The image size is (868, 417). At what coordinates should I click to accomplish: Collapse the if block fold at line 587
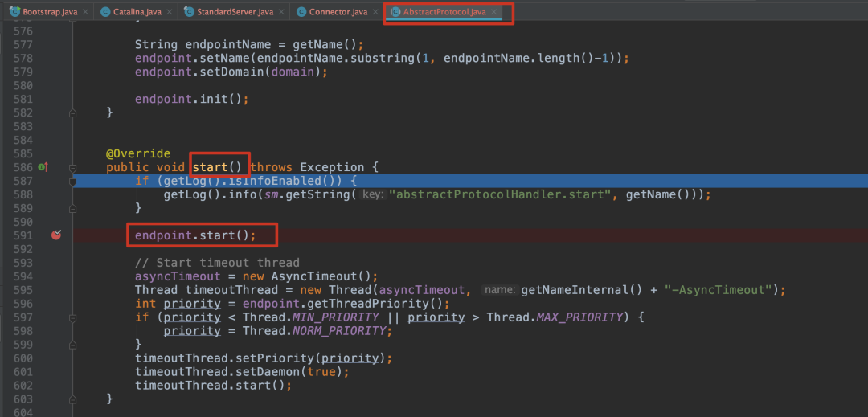pos(72,181)
